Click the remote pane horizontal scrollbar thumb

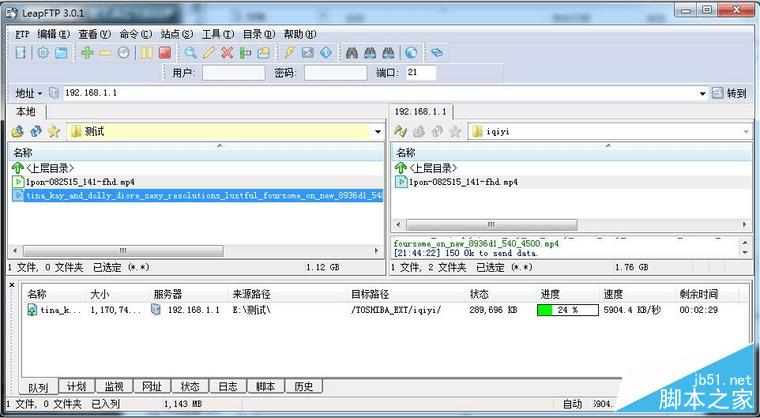click(x=491, y=225)
